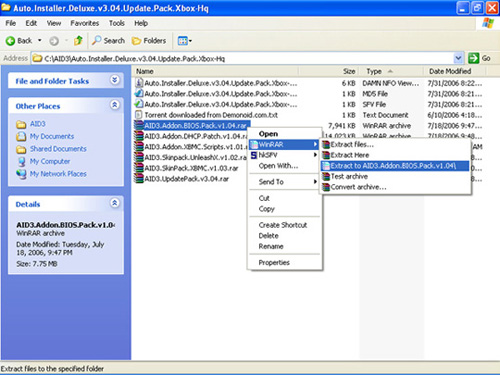This screenshot has height=375, width=500.
Task: Toggle the Folders pane button
Action: pos(149,41)
